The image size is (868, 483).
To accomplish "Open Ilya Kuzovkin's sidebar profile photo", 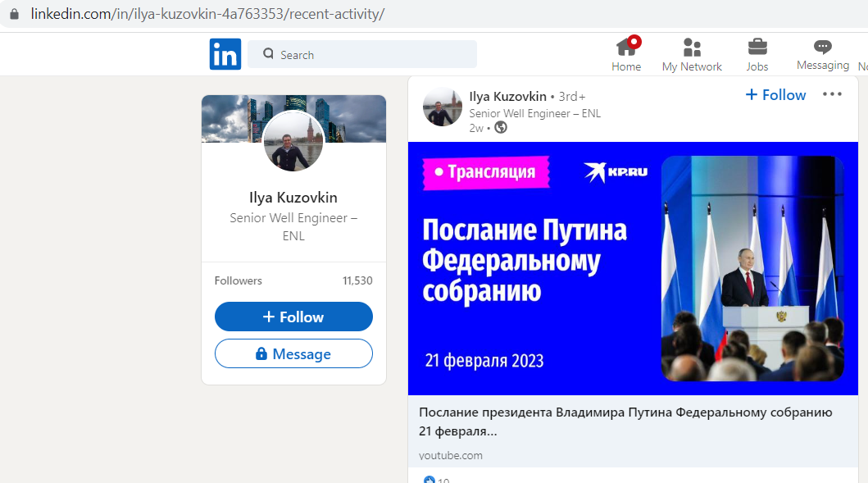I will pyautogui.click(x=293, y=141).
